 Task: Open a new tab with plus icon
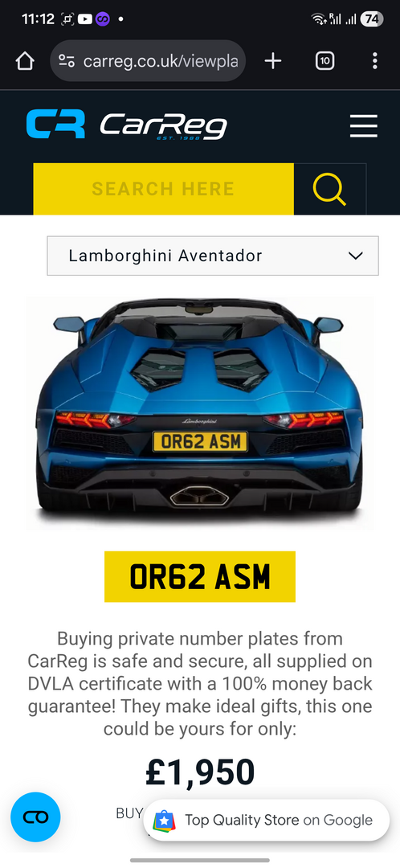[273, 61]
